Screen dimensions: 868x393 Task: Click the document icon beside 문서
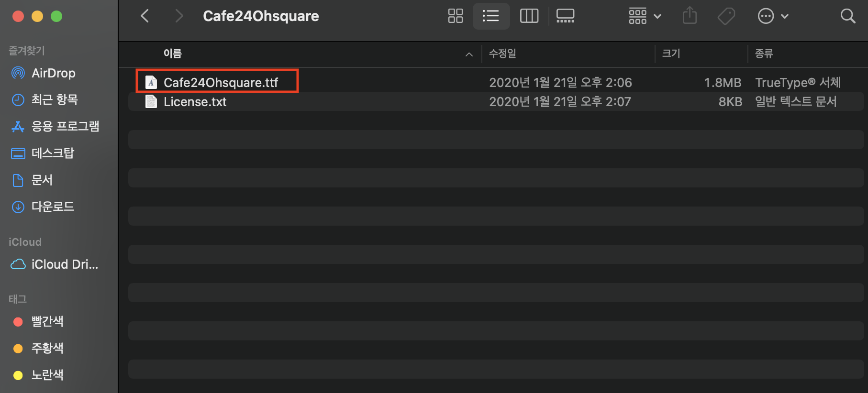click(x=18, y=180)
